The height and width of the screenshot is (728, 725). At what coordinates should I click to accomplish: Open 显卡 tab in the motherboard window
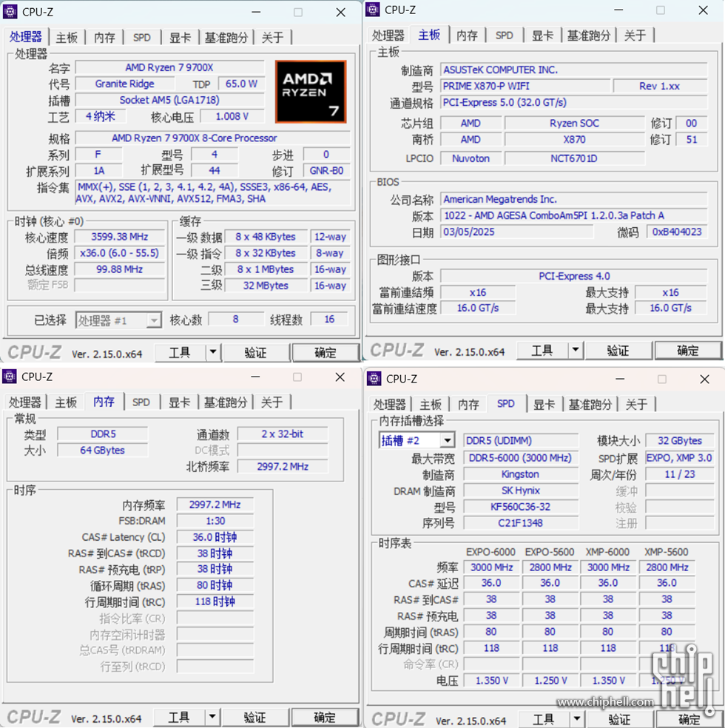point(542,36)
